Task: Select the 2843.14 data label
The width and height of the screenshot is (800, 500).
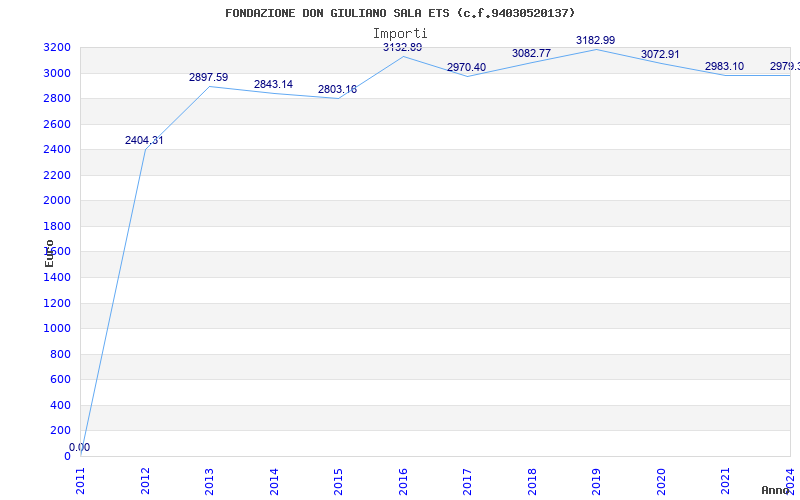Action: (273, 85)
